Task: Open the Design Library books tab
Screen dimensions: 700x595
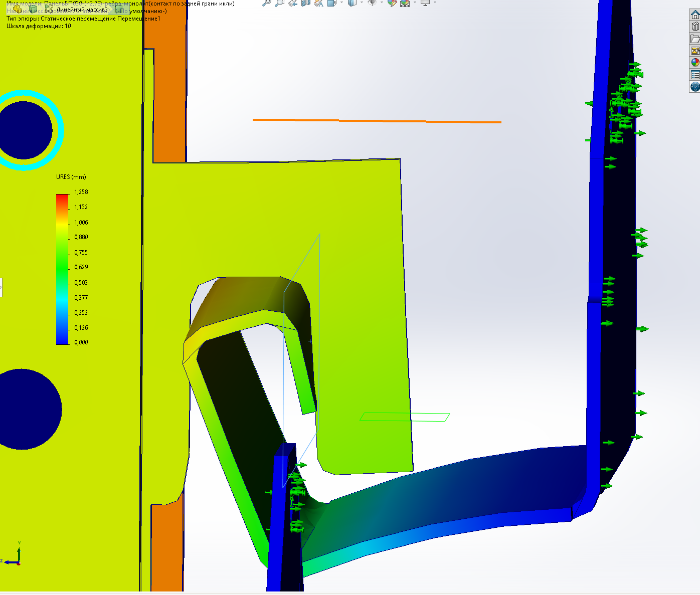Action: click(x=694, y=27)
